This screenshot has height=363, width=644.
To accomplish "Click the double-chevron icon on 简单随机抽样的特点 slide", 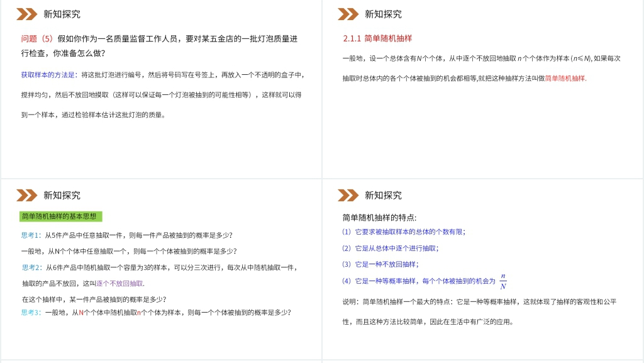I will [x=348, y=196].
